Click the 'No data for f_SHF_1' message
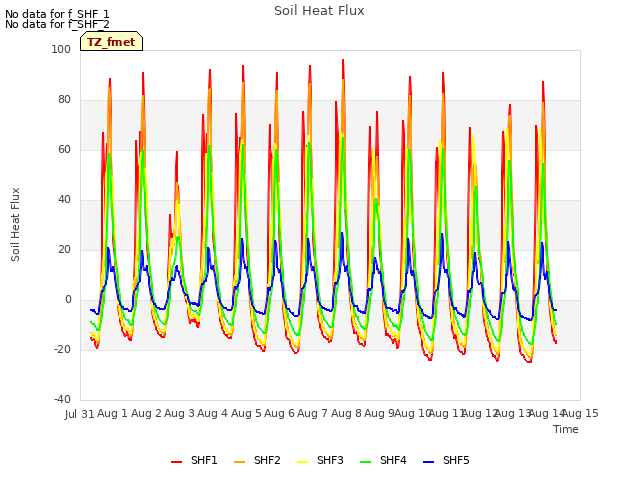The height and width of the screenshot is (480, 640). (57, 14)
